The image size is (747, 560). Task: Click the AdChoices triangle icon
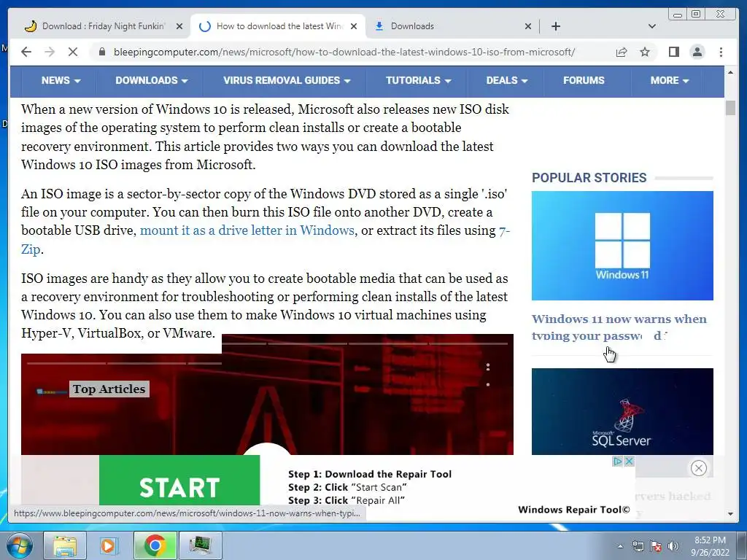pos(617,462)
